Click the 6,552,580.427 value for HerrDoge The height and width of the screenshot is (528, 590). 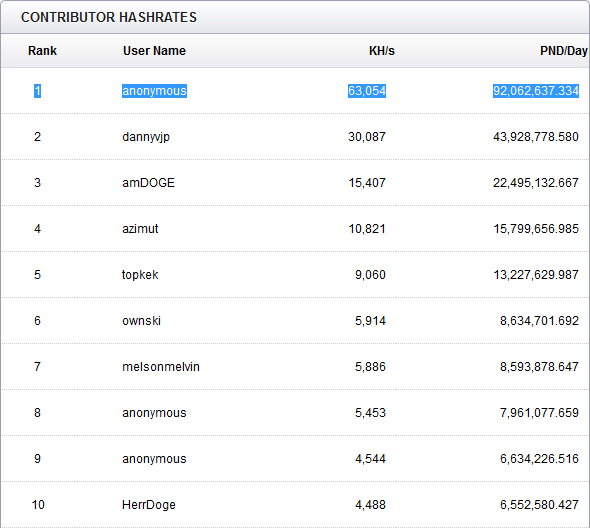pyautogui.click(x=539, y=505)
